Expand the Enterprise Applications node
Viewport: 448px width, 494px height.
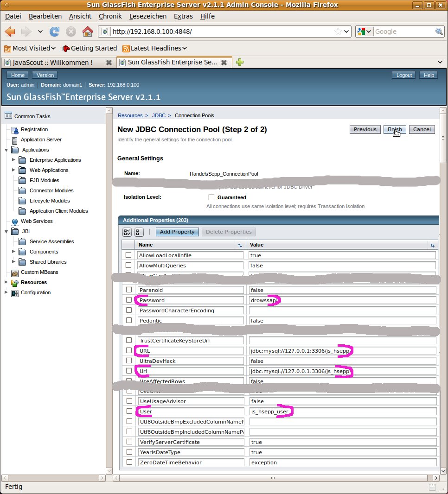[14, 160]
